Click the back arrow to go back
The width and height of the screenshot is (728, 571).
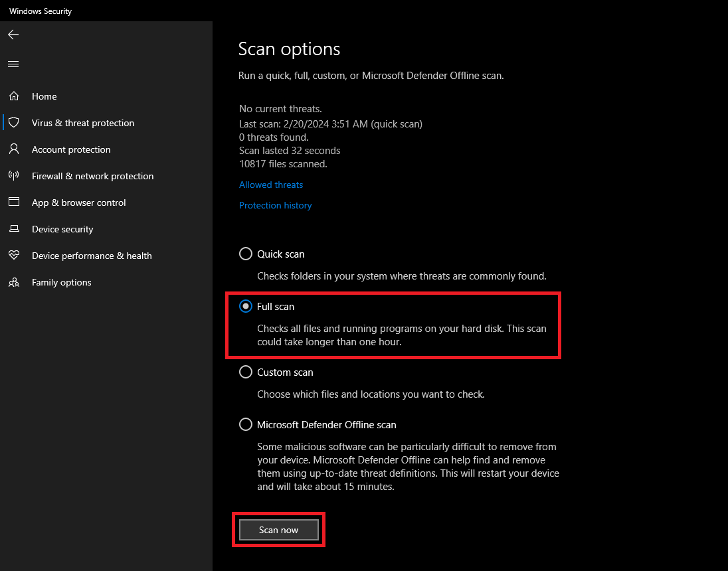point(13,34)
